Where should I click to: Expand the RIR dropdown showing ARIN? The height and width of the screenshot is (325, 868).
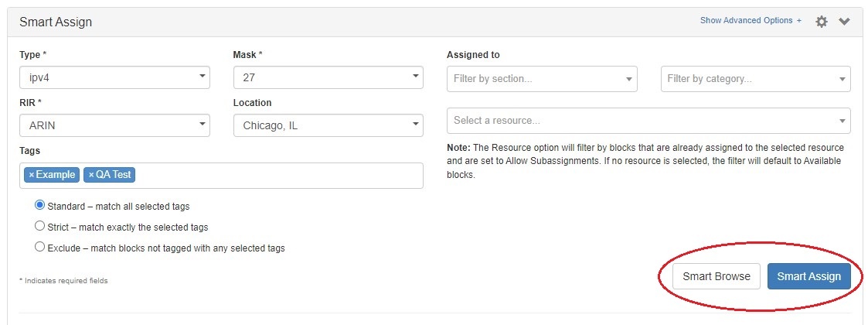coord(114,125)
